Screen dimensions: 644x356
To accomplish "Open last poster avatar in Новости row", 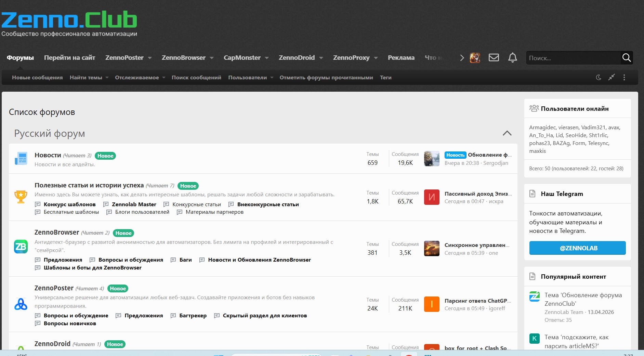I will point(432,159).
